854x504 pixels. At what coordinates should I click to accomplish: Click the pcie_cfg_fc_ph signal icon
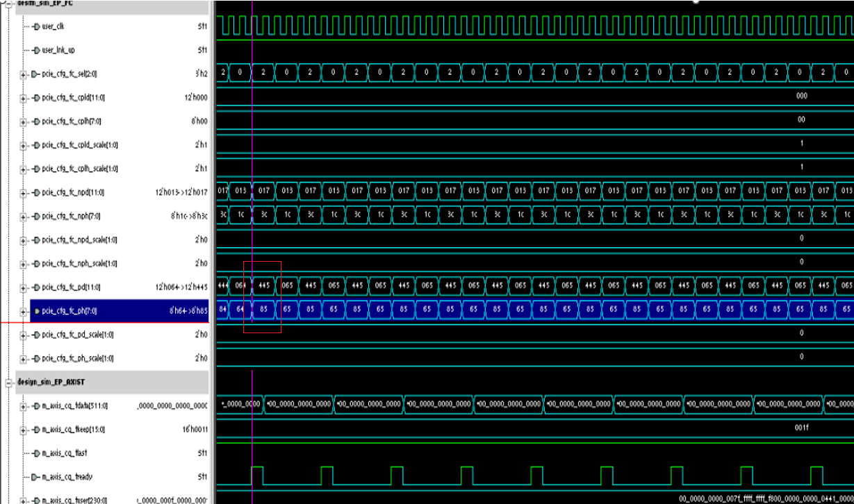click(36, 311)
